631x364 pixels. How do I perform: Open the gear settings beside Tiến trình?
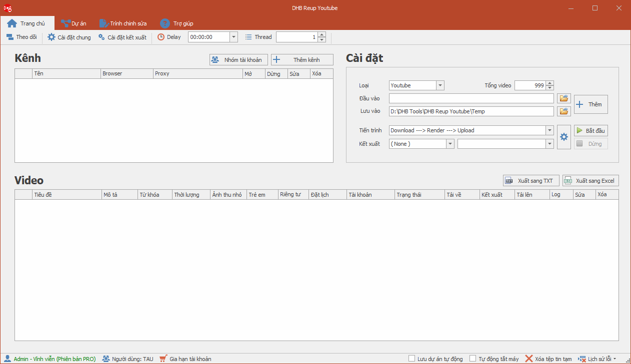(x=564, y=137)
